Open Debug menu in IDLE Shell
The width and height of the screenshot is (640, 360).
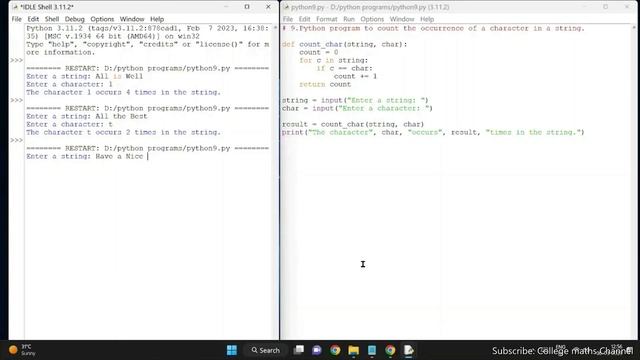click(74, 19)
